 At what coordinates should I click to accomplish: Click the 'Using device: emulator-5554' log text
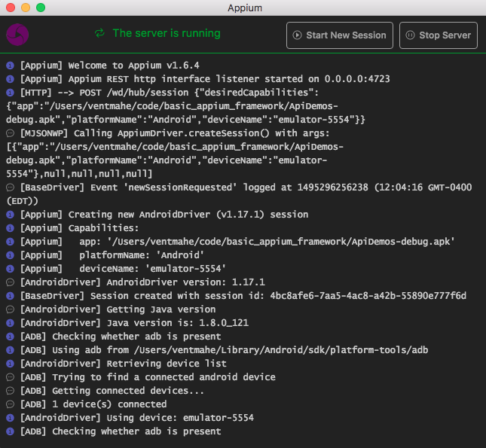(180, 418)
